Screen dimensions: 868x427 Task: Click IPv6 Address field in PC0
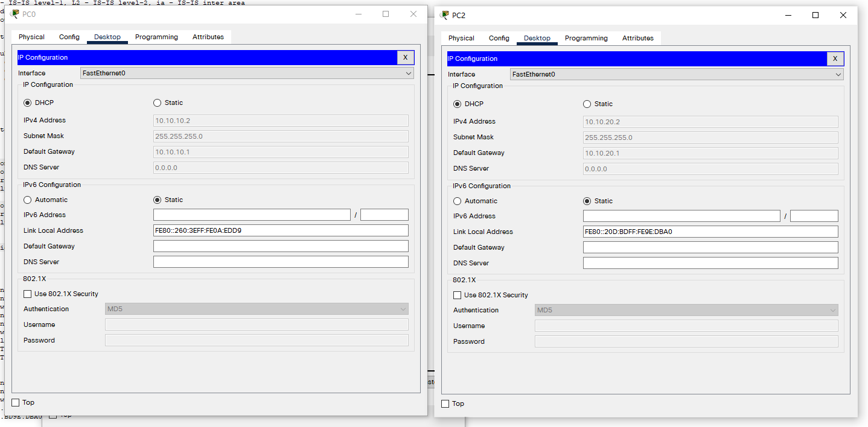252,215
